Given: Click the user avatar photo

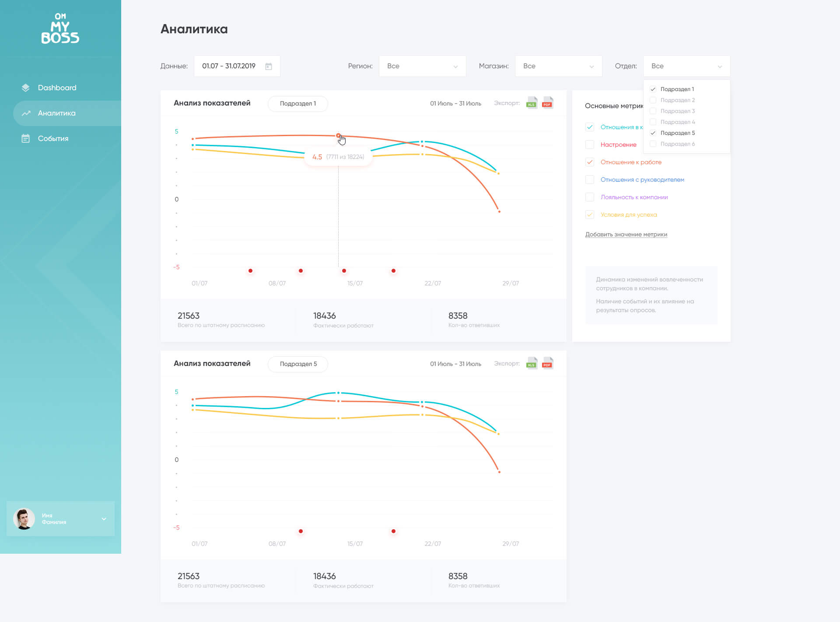Looking at the screenshot, I should tap(24, 519).
